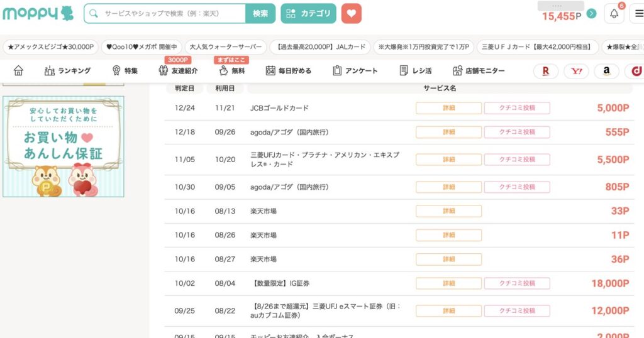Open the ランキング tab

point(67,70)
